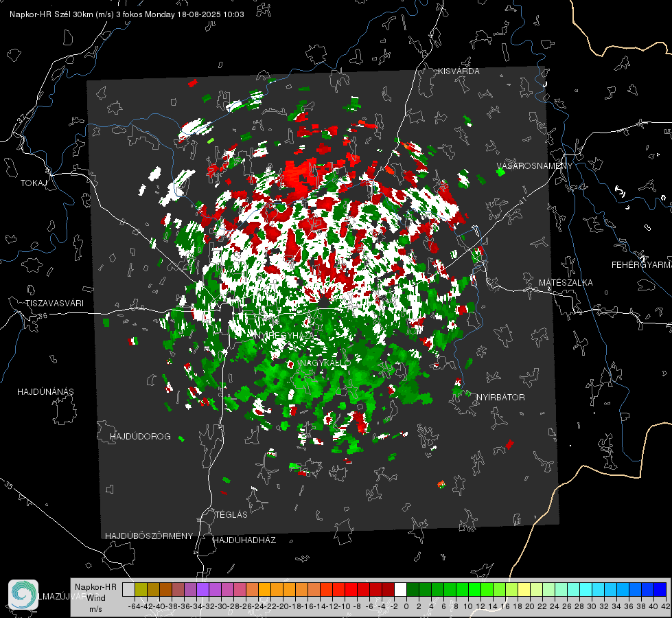Click the 0 value on the legend scale

click(x=406, y=607)
